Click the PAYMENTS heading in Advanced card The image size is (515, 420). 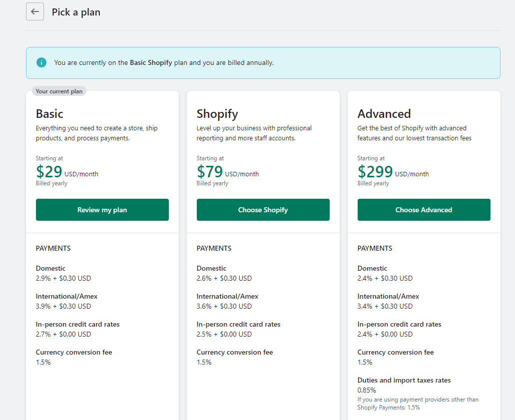[375, 248]
